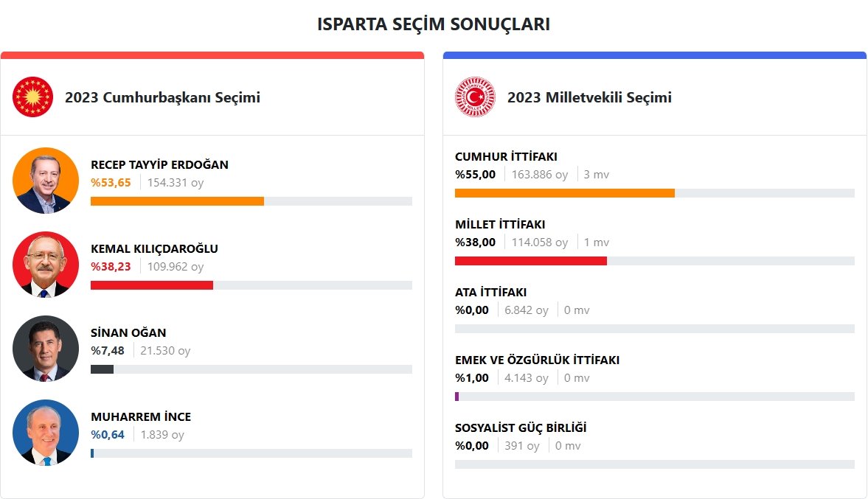Choose the EMEK VE ÖZGÜRLÜK İTTİFAKI label
The height and width of the screenshot is (499, 868).
[x=537, y=360]
